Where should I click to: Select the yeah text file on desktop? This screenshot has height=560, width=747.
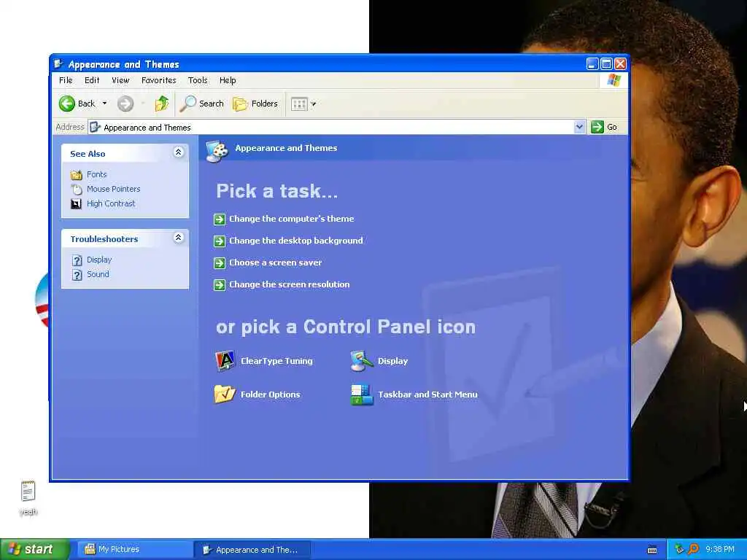[28, 497]
